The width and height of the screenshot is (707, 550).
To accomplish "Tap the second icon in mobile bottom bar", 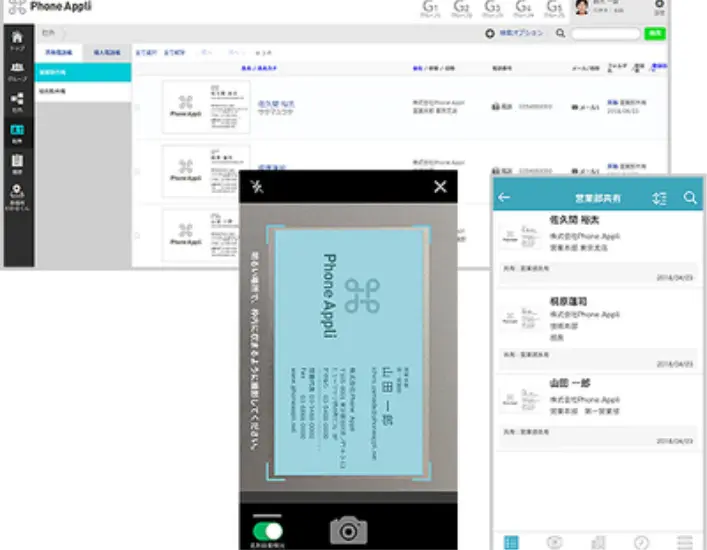I will [555, 542].
